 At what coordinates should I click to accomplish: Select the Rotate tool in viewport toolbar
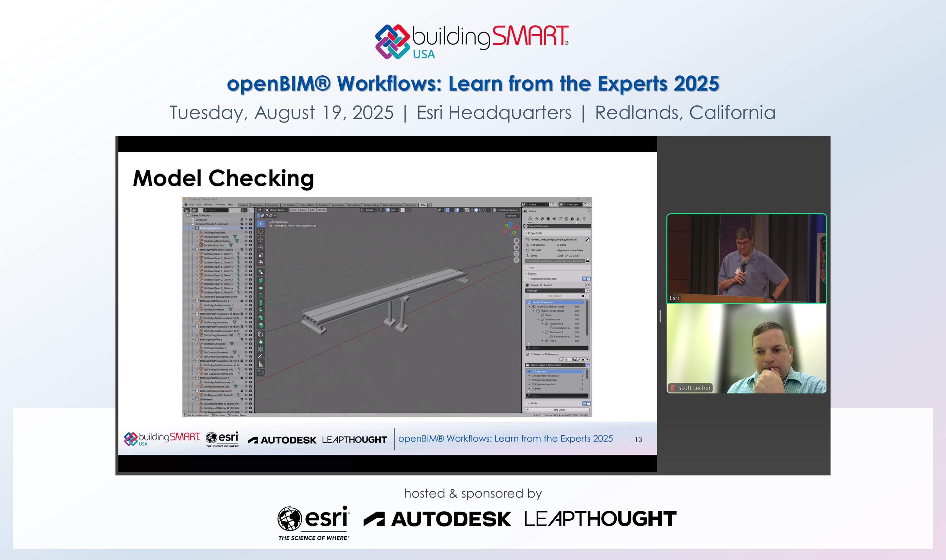coord(261,247)
